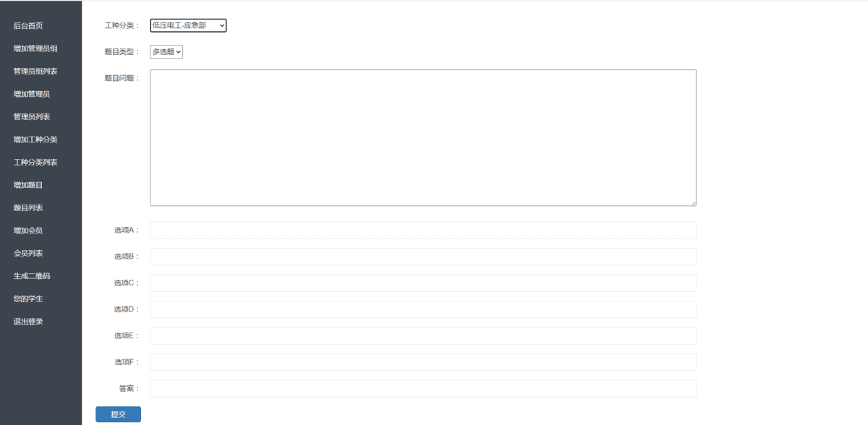Open 管理员组列表 in the sidebar
Screen dimensions: 868x425
coord(35,72)
